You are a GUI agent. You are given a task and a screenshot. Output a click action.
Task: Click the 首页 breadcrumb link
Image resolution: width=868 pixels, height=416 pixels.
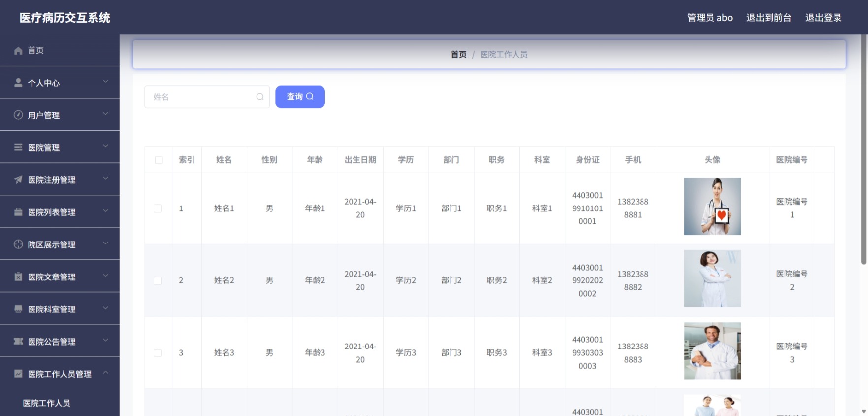458,54
